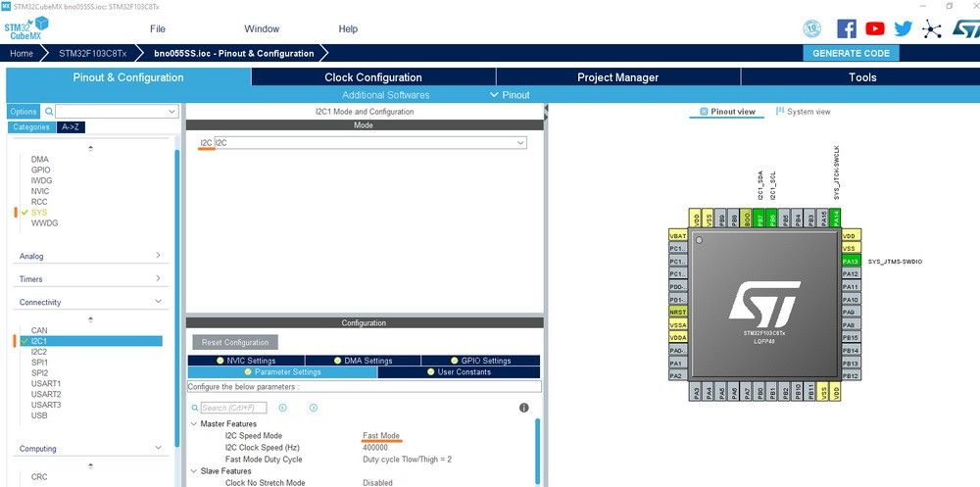Go to STM32F103C8Tx breadcrumb
Screen dimensions: 980x487
tap(92, 53)
